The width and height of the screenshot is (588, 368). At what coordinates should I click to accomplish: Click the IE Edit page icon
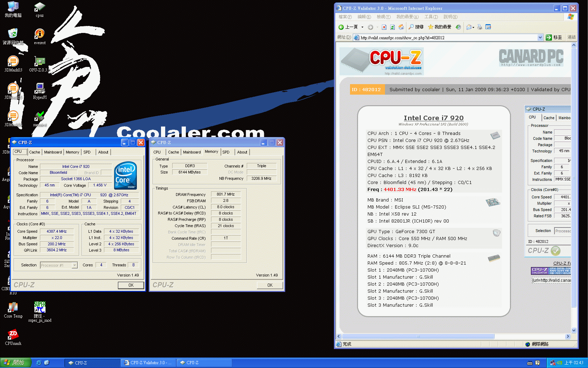488,27
